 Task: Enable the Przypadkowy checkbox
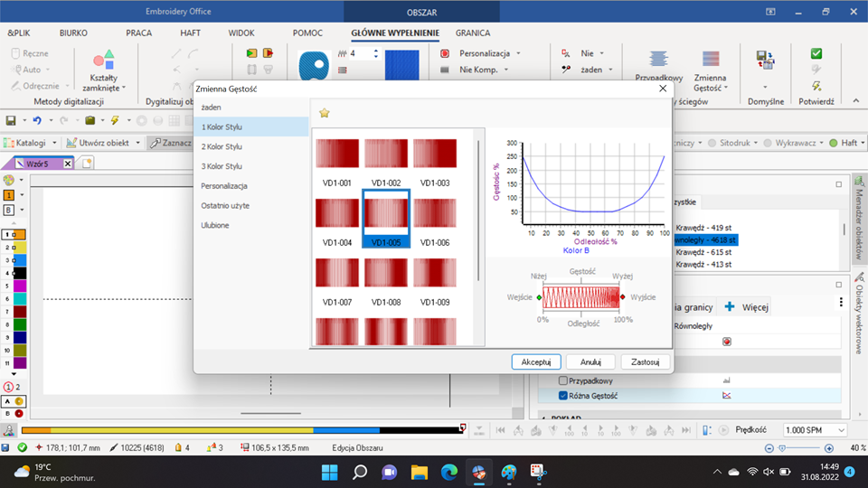(563, 381)
